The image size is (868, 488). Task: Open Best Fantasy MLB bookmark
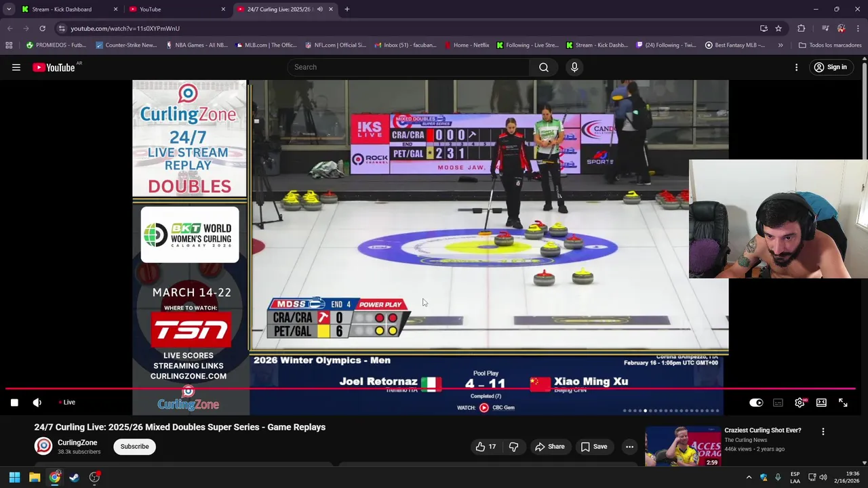(x=734, y=45)
